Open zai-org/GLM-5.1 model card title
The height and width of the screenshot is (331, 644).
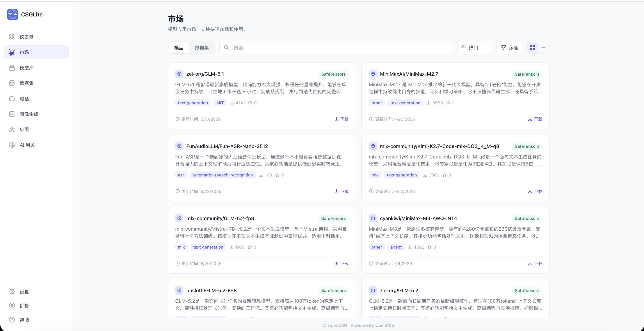pyautogui.click(x=205, y=74)
